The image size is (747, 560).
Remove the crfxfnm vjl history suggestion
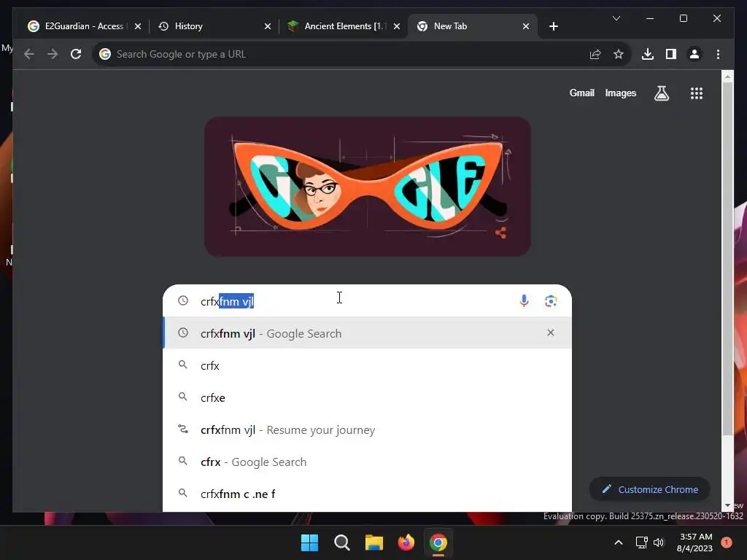click(551, 332)
